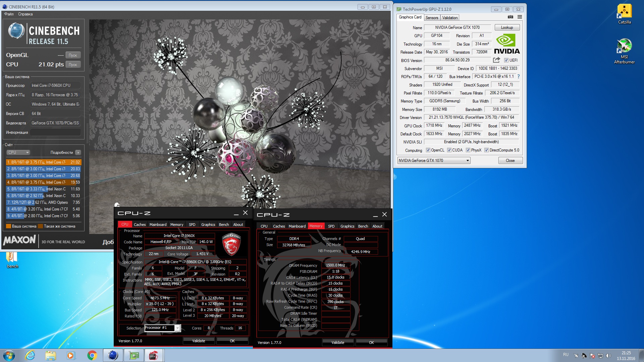Open the CPU ranking dropdown in Cinebench
The image size is (644, 362).
[18, 153]
